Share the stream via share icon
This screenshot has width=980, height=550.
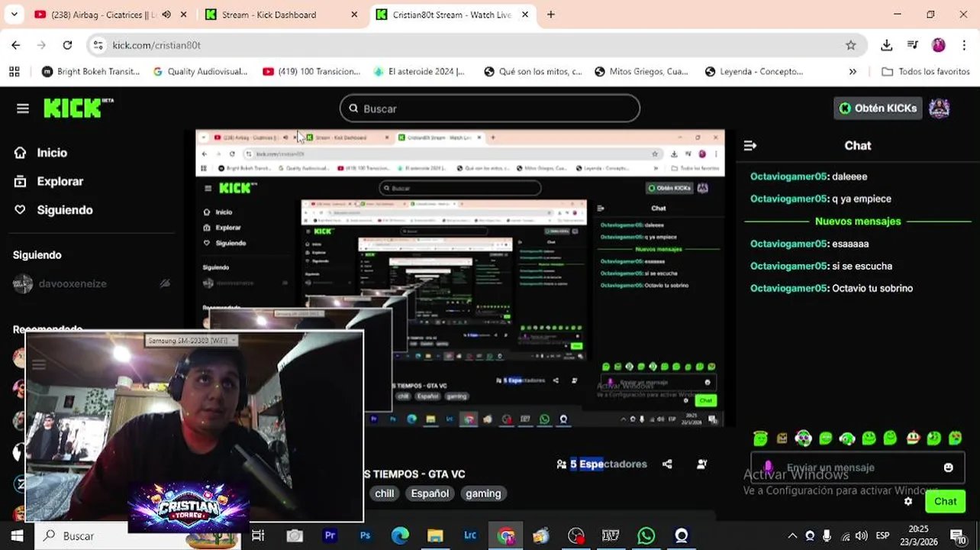click(667, 464)
